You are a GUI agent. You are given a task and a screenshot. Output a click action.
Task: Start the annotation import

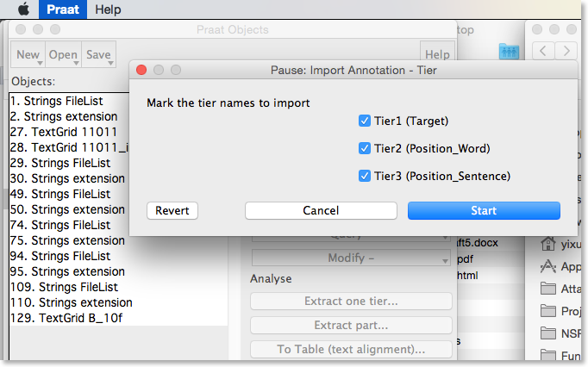[x=484, y=211]
